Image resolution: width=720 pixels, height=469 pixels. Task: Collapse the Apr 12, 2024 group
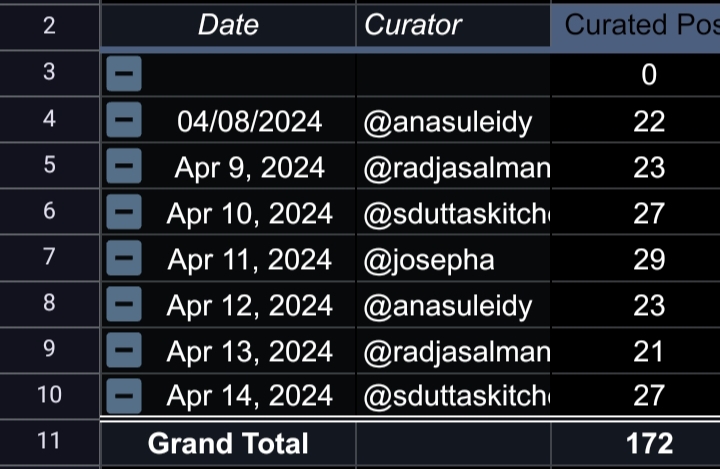pyautogui.click(x=124, y=304)
